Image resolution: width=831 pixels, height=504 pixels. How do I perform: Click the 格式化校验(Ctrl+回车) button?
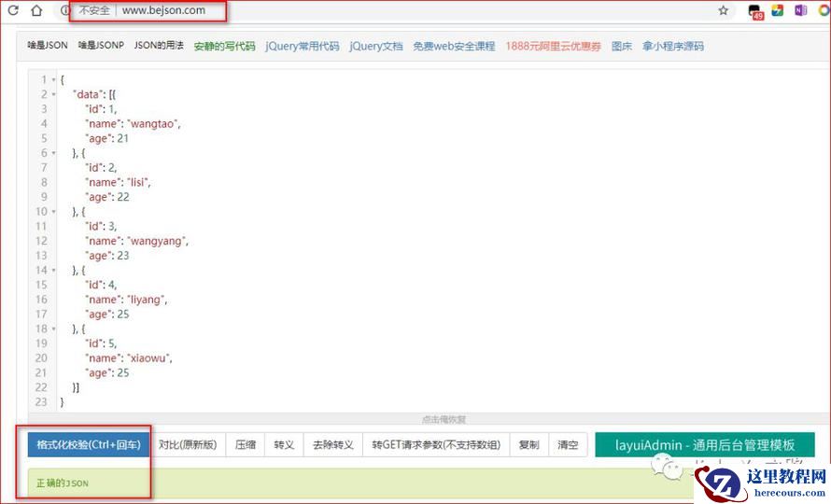pyautogui.click(x=89, y=444)
